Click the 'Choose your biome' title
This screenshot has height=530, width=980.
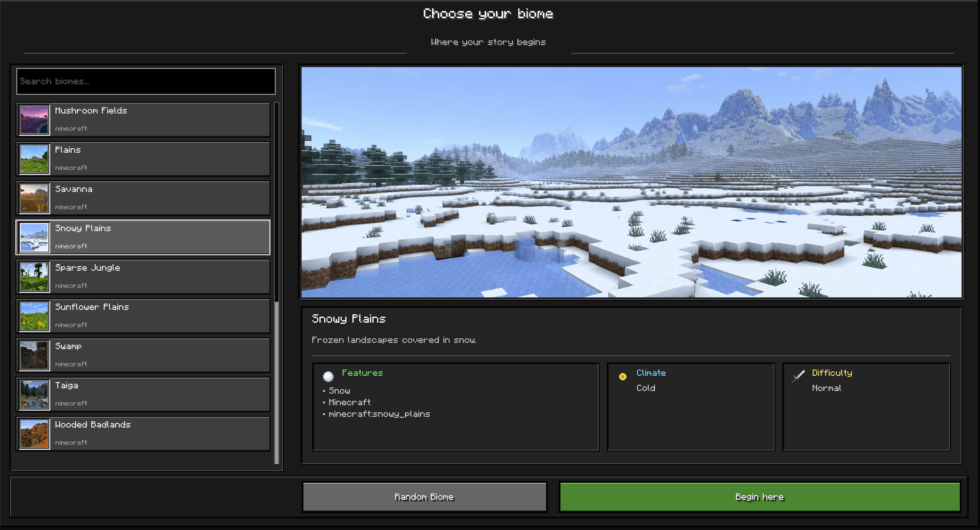coord(488,14)
